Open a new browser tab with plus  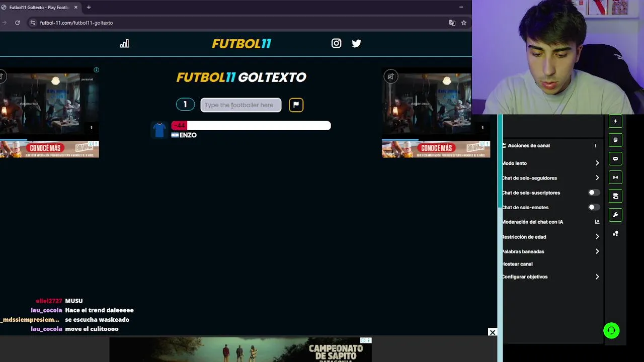[89, 7]
